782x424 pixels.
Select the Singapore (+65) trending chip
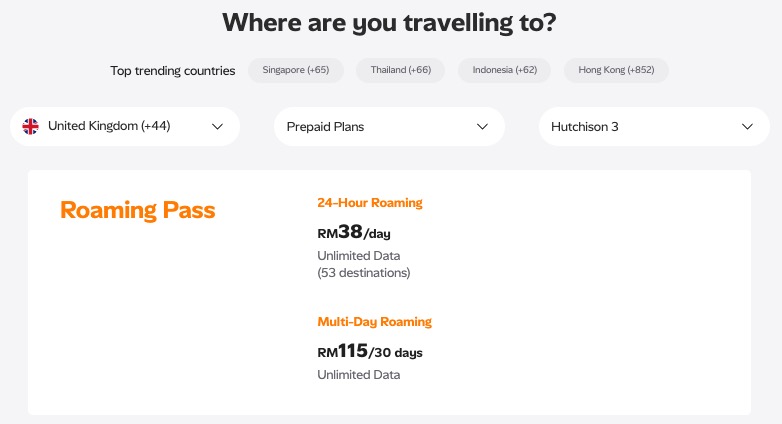(x=295, y=70)
